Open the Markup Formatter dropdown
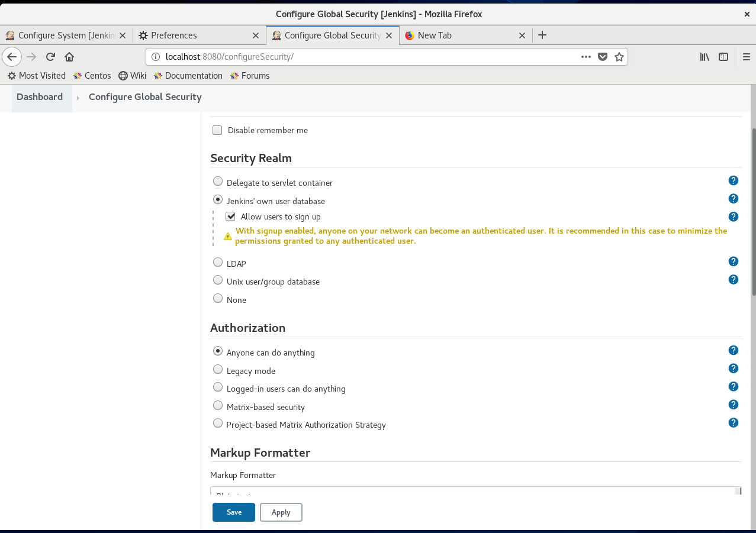This screenshot has height=533, width=756. (x=476, y=491)
